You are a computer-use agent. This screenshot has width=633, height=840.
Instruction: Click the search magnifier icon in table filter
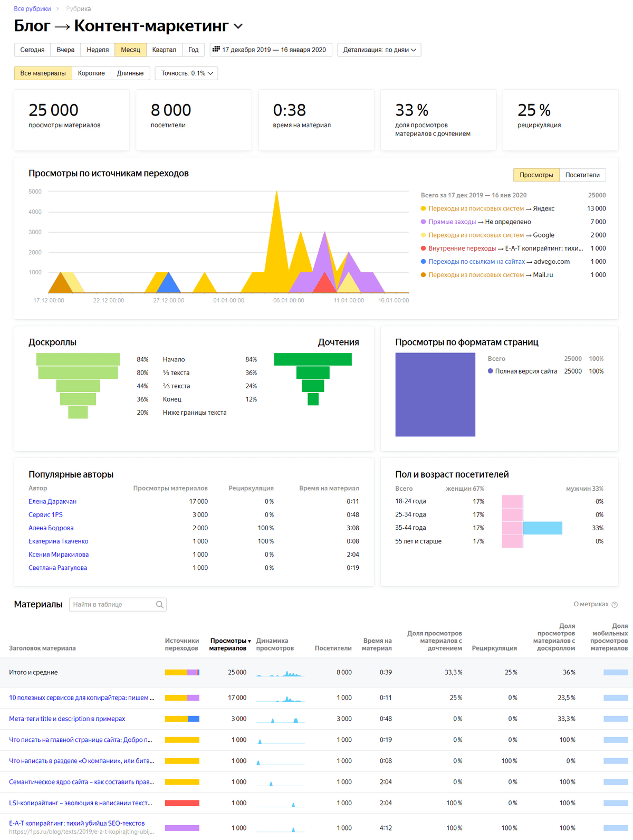pyautogui.click(x=159, y=605)
